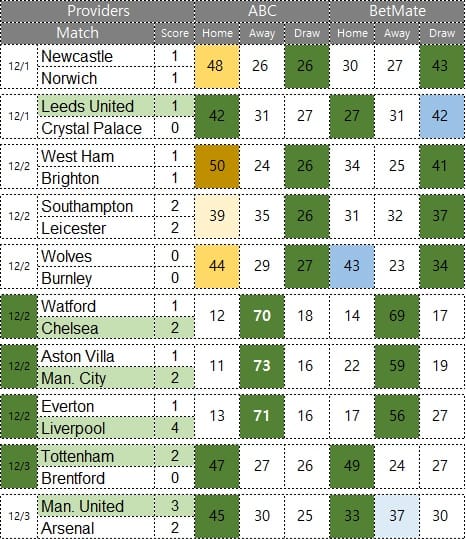Viewport: 466px width, 539px height.
Task: Select the Leeds United cell
Action: point(96,106)
